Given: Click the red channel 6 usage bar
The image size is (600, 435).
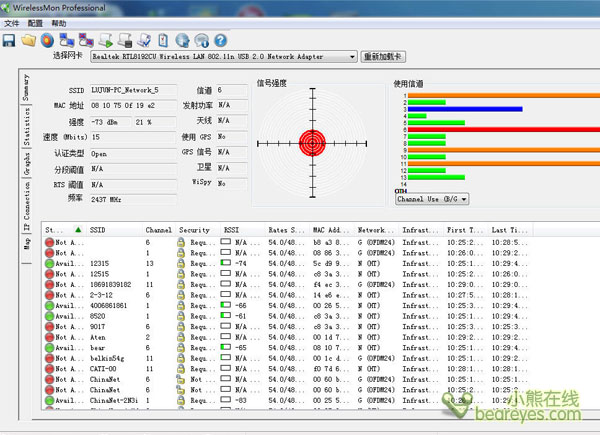Looking at the screenshot, I should coord(504,130).
